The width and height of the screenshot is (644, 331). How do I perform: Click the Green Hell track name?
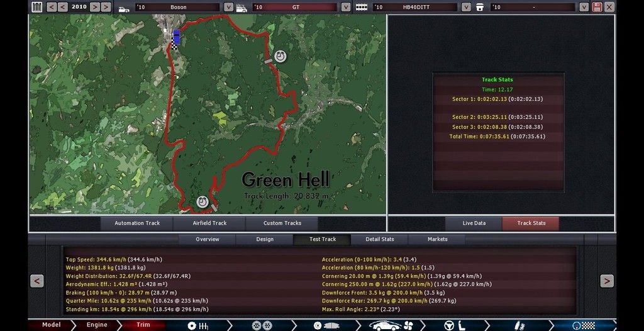pyautogui.click(x=286, y=180)
